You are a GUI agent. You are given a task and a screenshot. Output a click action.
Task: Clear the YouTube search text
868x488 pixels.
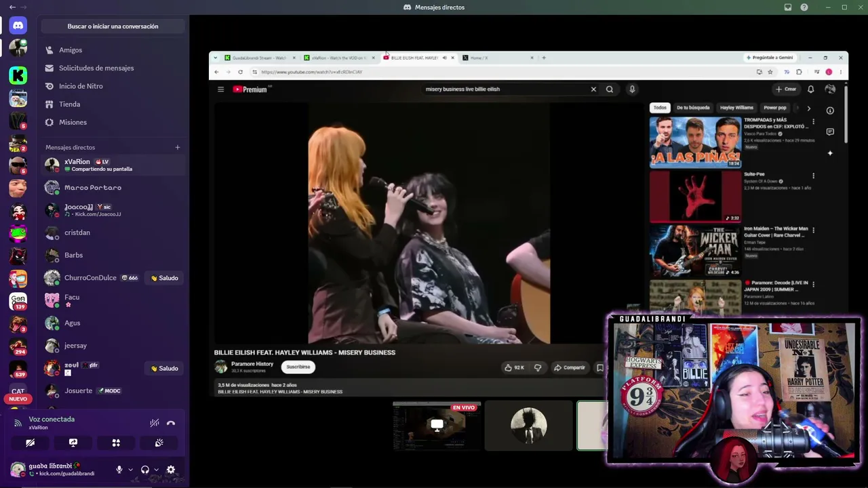(593, 89)
